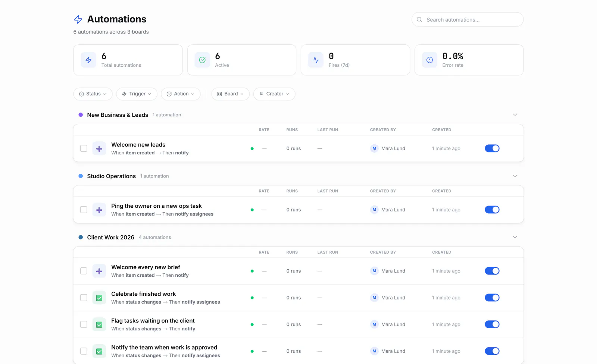Click the plus icon for Welcome every new brief

click(x=99, y=271)
